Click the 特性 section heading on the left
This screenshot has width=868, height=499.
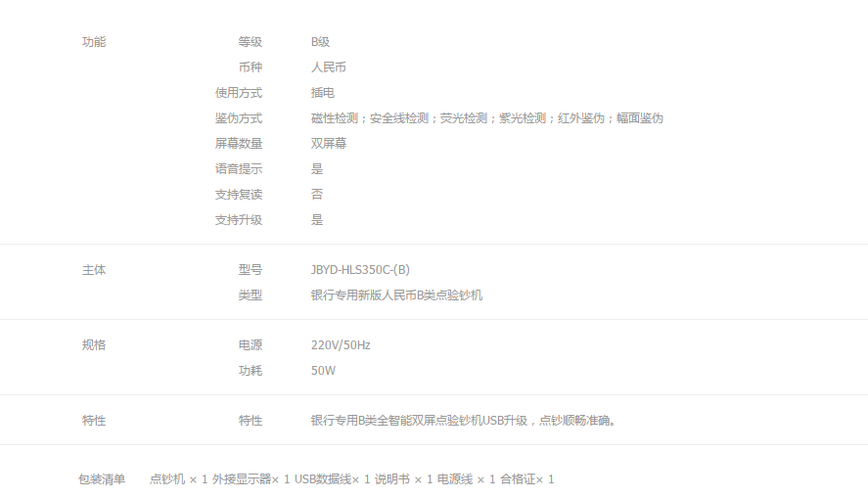click(94, 421)
